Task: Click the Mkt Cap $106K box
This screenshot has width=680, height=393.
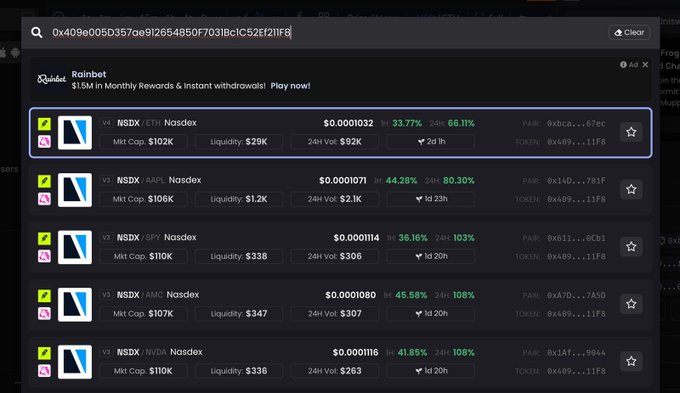Action: [x=143, y=199]
